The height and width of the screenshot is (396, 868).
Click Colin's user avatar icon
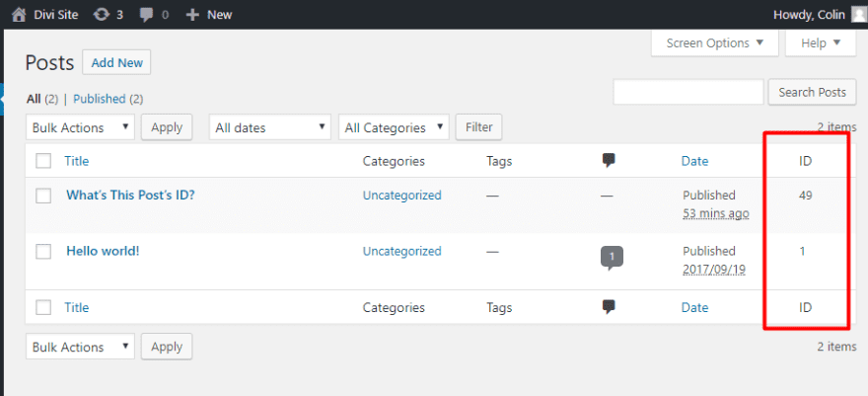[858, 15]
